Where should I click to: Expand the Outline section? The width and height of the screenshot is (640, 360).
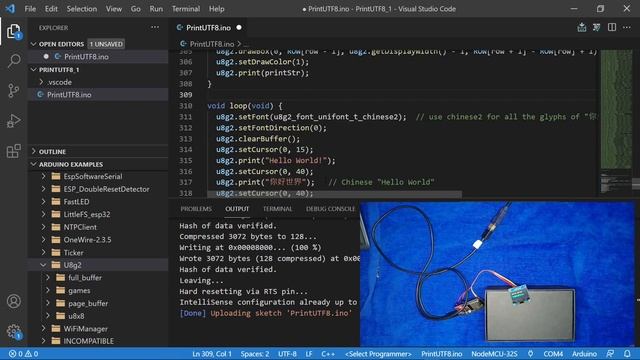click(33, 151)
